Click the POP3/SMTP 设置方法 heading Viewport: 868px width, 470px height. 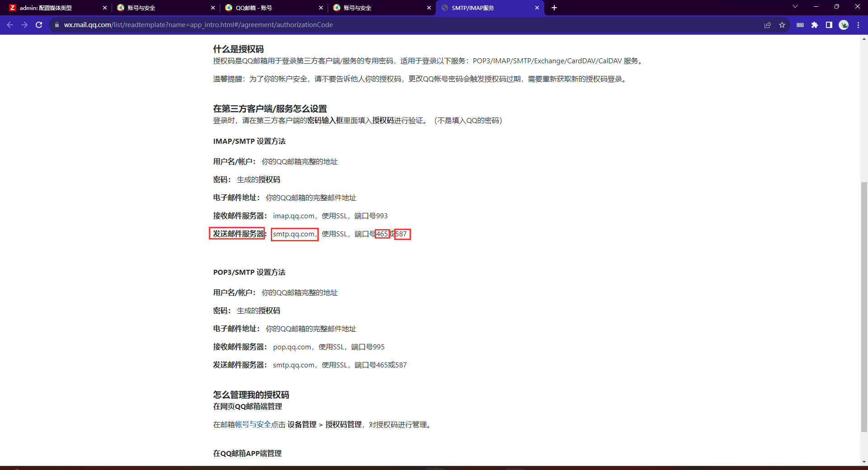pos(249,272)
